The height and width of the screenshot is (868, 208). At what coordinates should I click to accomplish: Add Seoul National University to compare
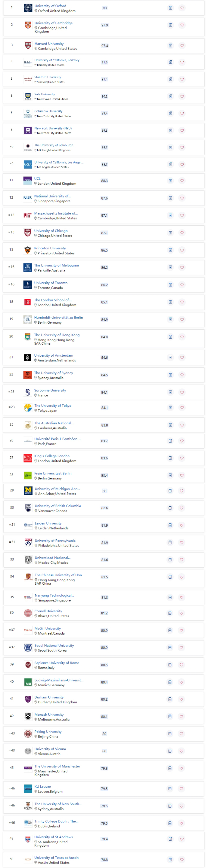[170, 648]
